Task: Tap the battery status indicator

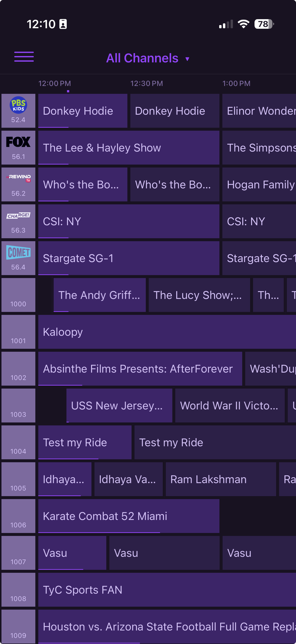Action: (x=264, y=24)
